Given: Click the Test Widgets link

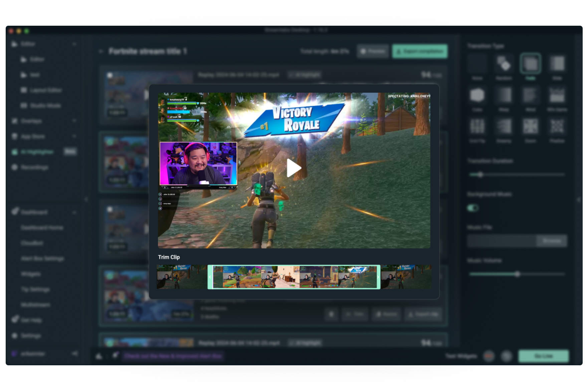Looking at the screenshot, I should [461, 356].
